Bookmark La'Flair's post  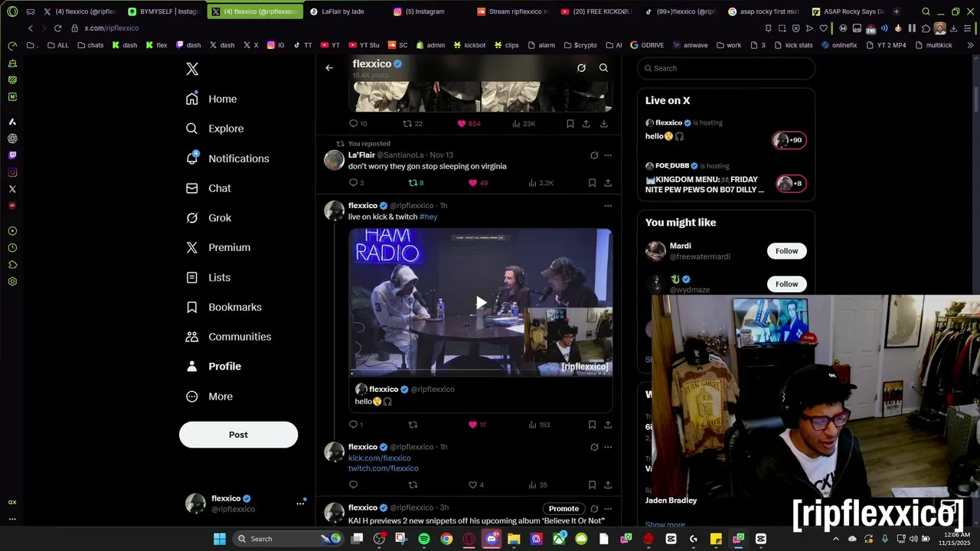[592, 183]
